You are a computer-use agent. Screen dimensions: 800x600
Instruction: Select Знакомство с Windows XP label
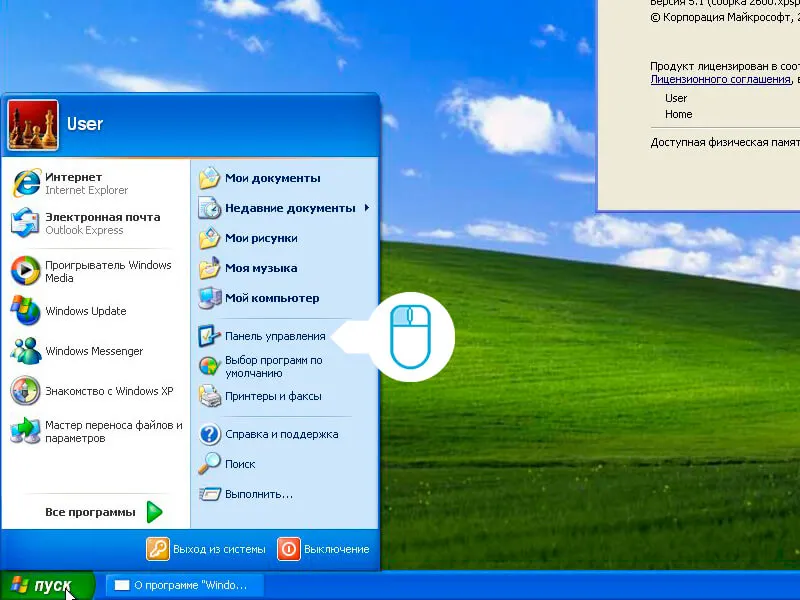pyautogui.click(x=109, y=391)
